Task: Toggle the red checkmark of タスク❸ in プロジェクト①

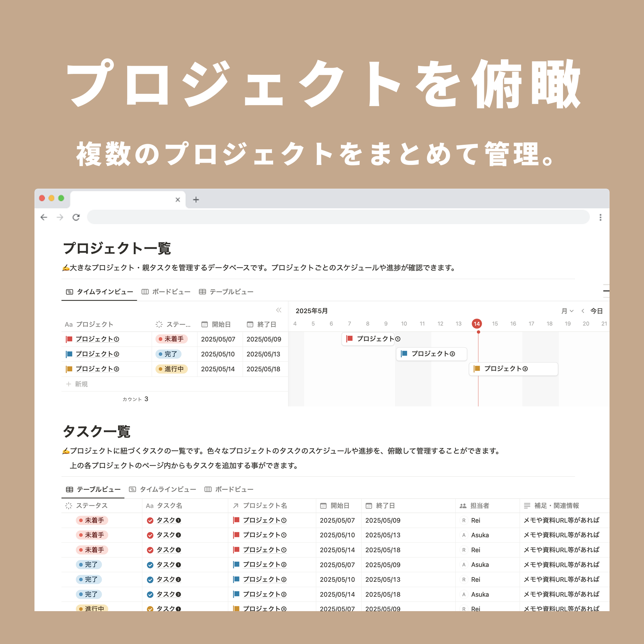Action: pos(150,550)
